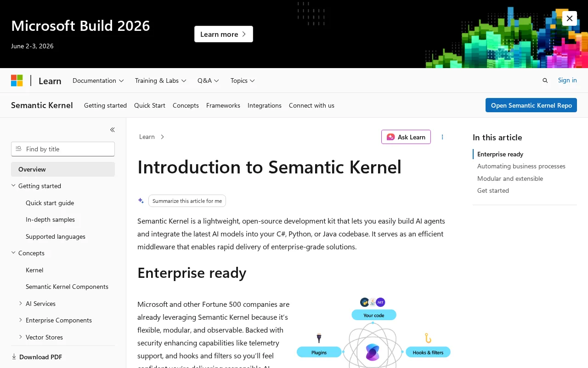Click the Hooks & filters diagram label

point(428,352)
